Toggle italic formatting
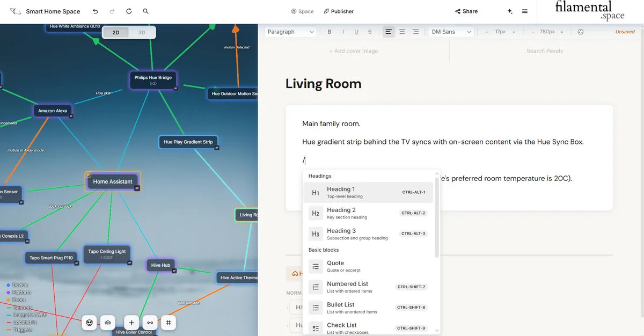The image size is (644, 336). pyautogui.click(x=343, y=32)
